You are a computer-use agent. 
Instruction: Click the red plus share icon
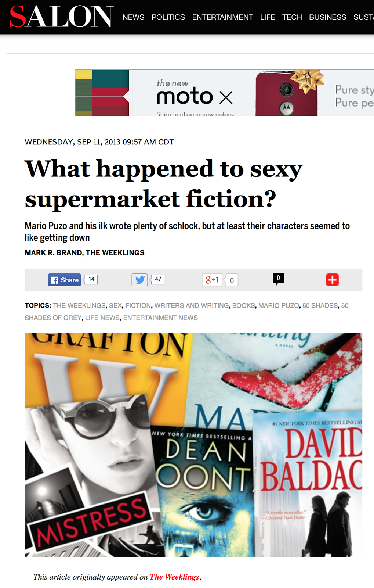[332, 280]
